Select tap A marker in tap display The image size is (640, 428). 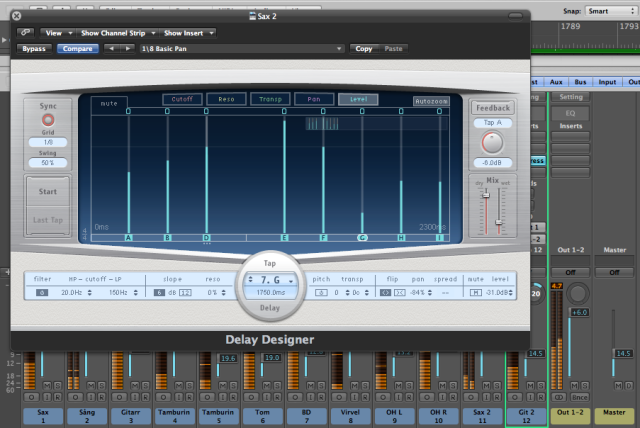click(x=129, y=237)
